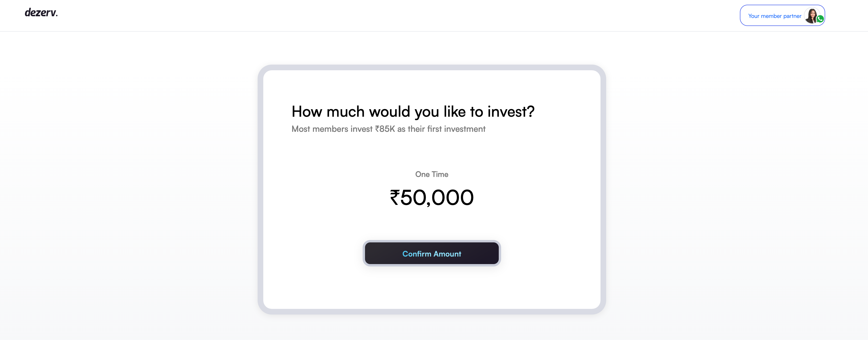The width and height of the screenshot is (868, 340).
Task: Click the ₹50,000 amount field
Action: coord(432,197)
